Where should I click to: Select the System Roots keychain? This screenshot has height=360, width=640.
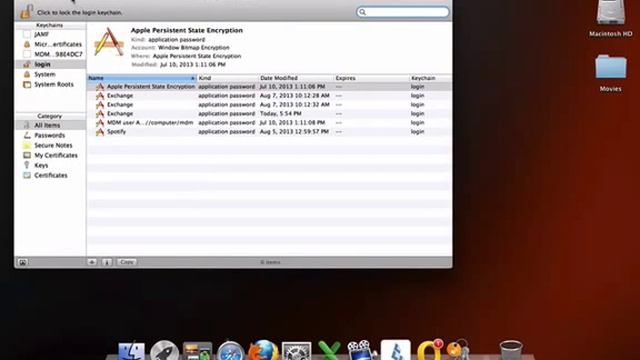tap(48, 84)
